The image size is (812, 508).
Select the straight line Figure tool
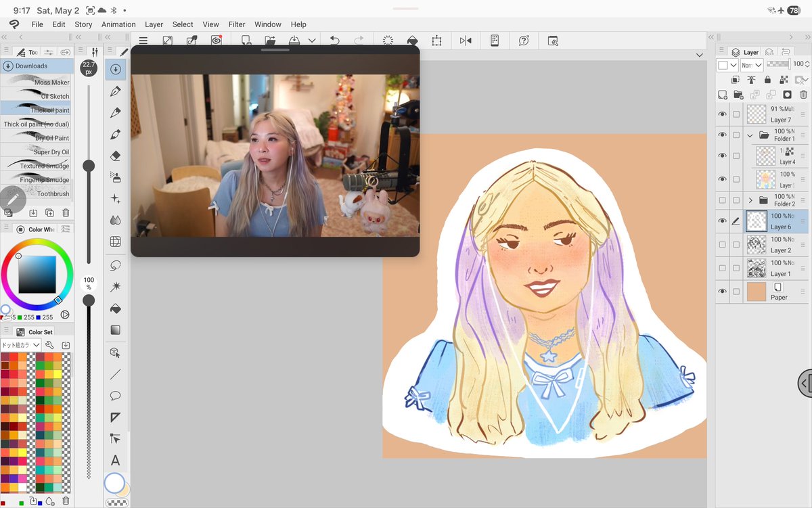(115, 374)
